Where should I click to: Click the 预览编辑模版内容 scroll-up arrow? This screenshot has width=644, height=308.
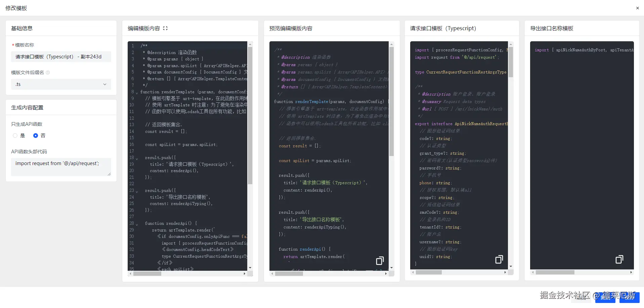(x=391, y=44)
